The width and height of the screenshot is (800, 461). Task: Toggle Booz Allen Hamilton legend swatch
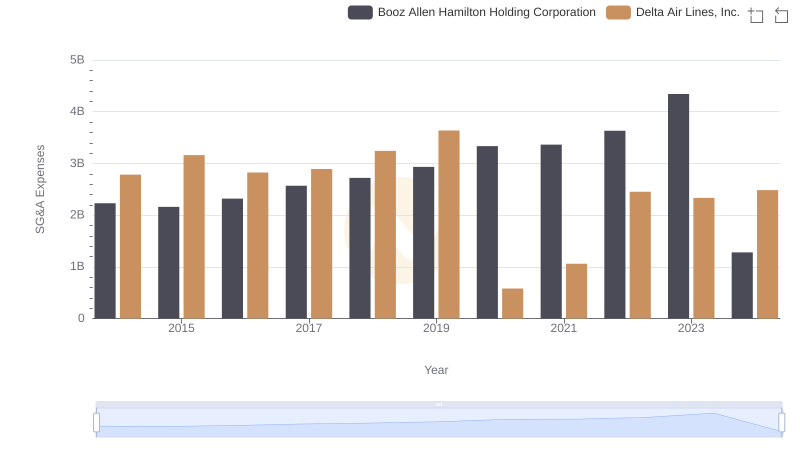pyautogui.click(x=360, y=12)
